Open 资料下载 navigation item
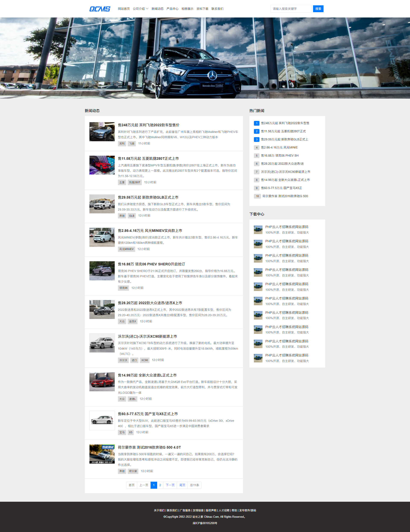Image resolution: width=410 pixels, height=532 pixels. (202, 9)
